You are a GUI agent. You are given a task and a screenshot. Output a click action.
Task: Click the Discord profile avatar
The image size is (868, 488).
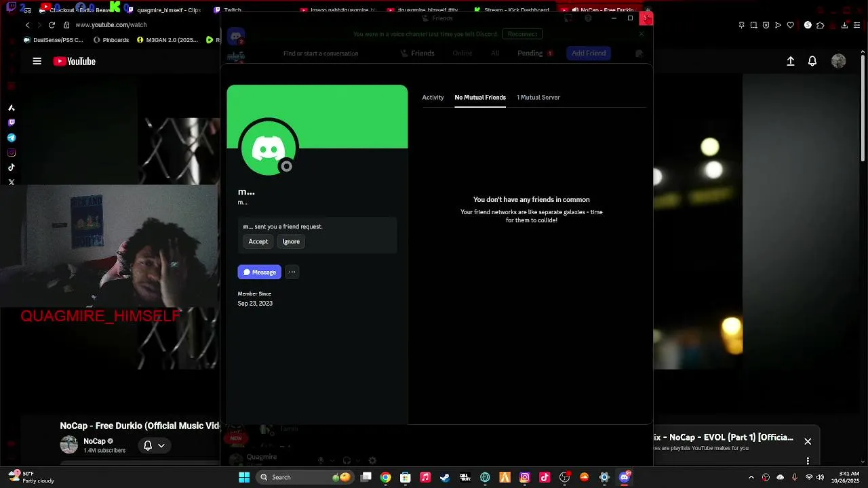coord(269,148)
